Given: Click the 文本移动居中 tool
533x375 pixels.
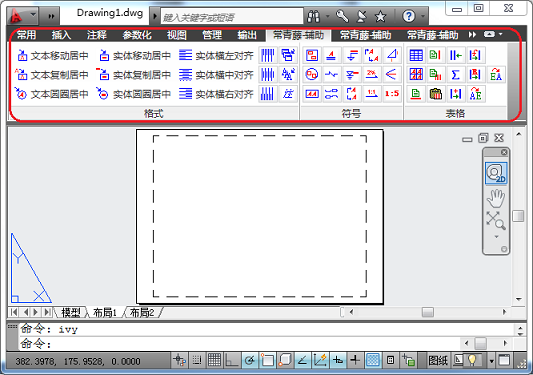Looking at the screenshot, I should [x=52, y=55].
